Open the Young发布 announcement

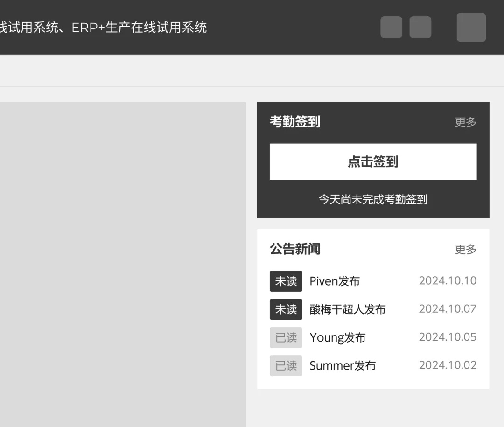coord(337,337)
